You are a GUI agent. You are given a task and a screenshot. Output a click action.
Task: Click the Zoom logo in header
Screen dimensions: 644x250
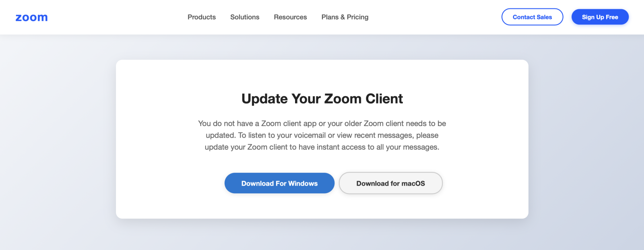[31, 17]
